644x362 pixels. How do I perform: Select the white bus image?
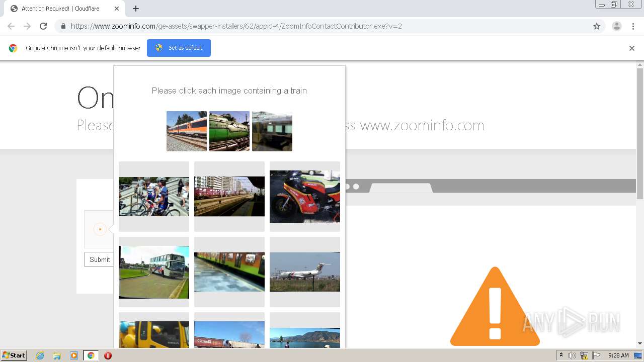click(x=154, y=272)
